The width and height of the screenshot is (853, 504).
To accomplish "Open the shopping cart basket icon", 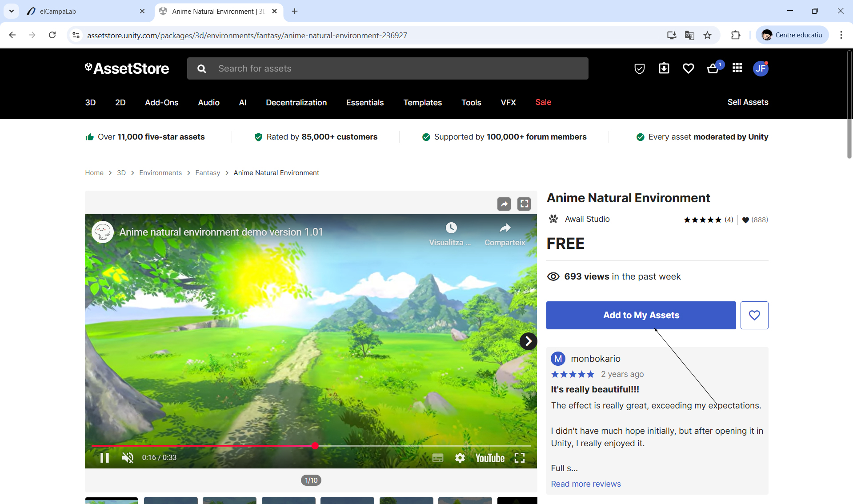I will click(x=713, y=68).
